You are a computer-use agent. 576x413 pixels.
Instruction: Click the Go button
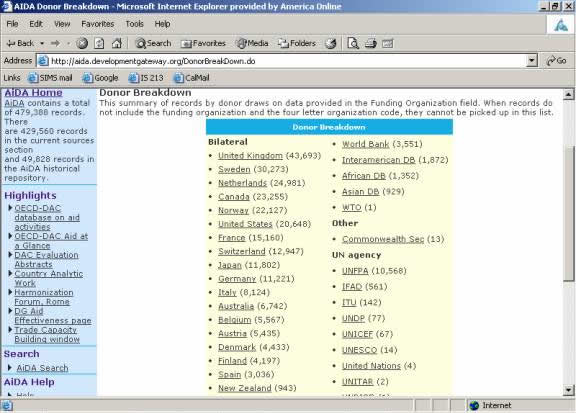[x=557, y=61]
